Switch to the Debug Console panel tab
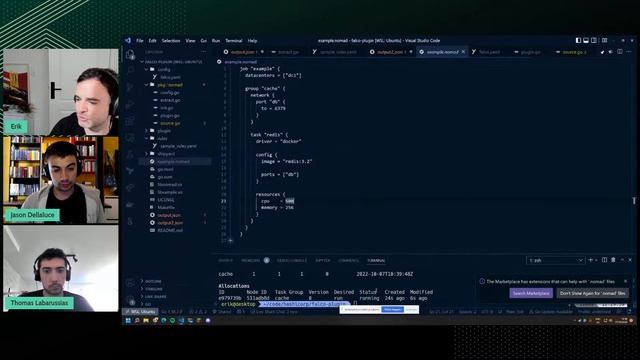This screenshot has width=640, height=360. 291,260
